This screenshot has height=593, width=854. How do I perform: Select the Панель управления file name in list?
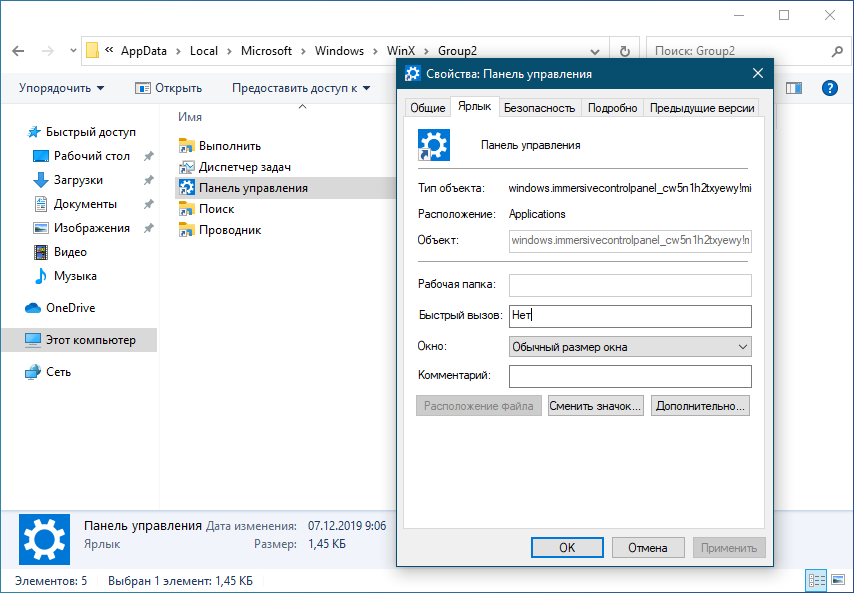253,188
